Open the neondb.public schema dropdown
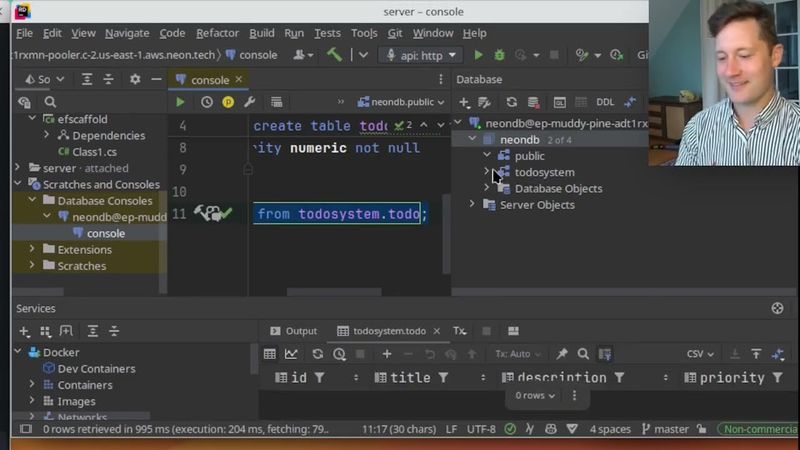 [401, 102]
